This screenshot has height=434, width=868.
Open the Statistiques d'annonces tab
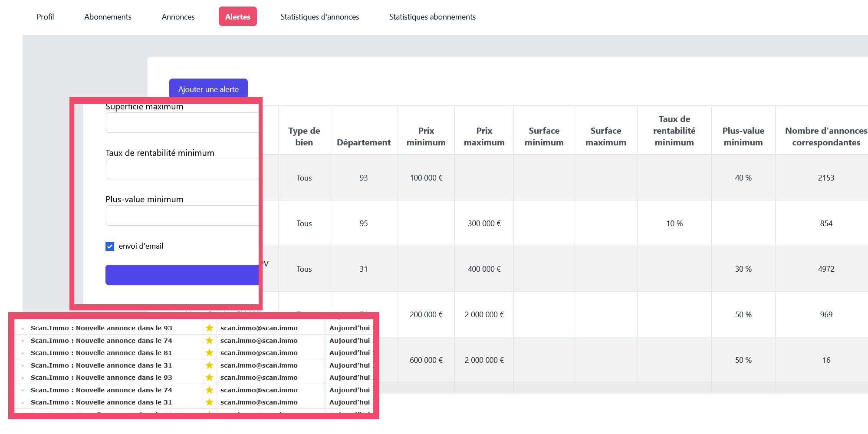click(319, 17)
